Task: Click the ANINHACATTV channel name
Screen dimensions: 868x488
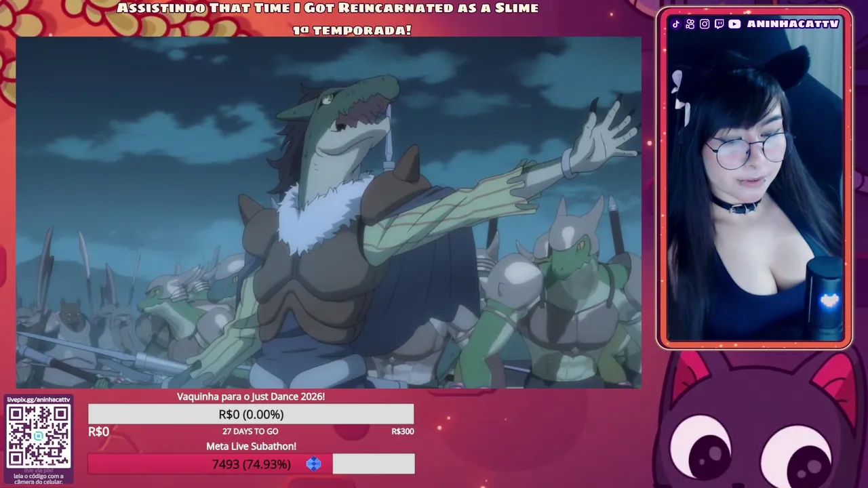Action: pyautogui.click(x=793, y=24)
